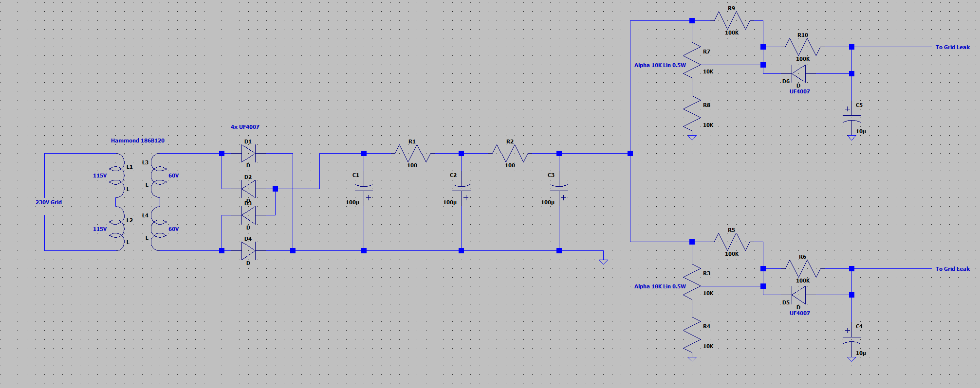Select the D2 diode symbol
Viewport: 980px width, 388px height.
248,189
